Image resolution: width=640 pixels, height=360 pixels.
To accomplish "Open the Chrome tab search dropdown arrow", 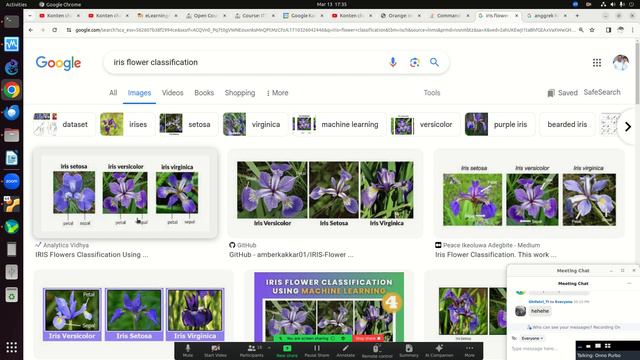I will [30, 16].
